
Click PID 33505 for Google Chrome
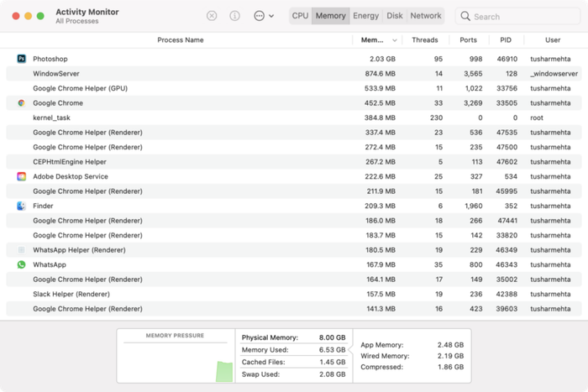click(x=507, y=102)
